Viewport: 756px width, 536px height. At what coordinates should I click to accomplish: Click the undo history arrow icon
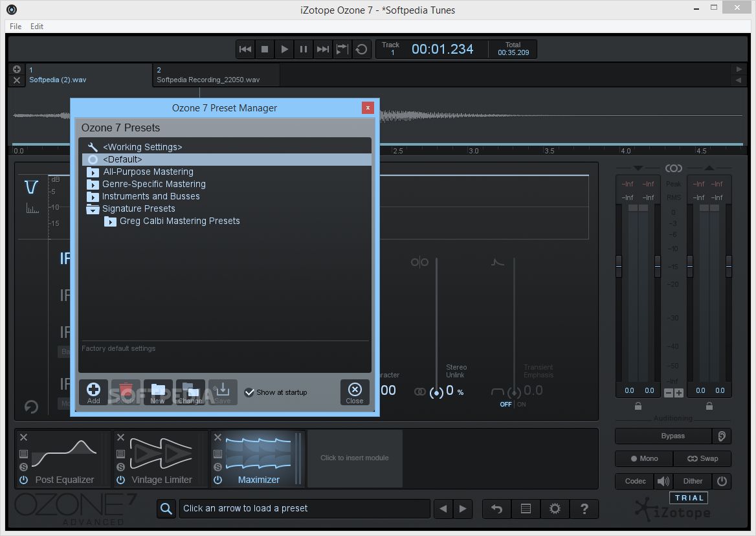pos(497,509)
